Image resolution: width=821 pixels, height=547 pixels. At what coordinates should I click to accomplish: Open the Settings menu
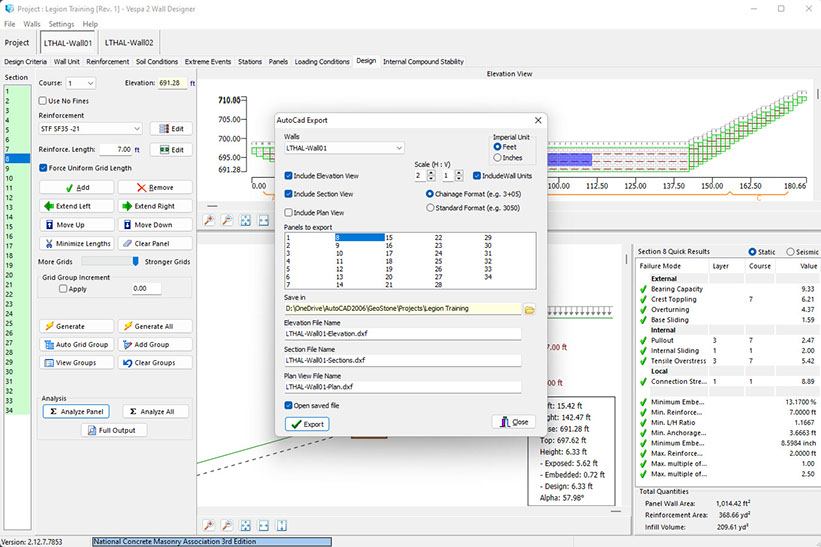[61, 23]
